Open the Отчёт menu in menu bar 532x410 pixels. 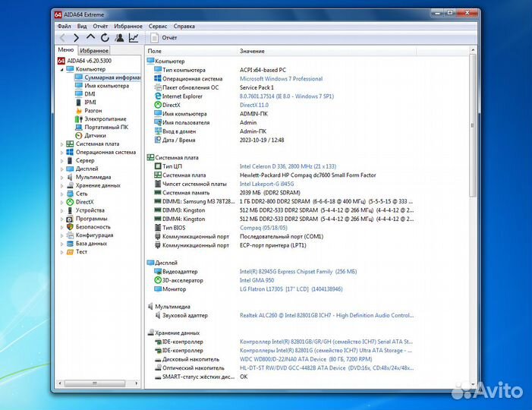tap(100, 26)
